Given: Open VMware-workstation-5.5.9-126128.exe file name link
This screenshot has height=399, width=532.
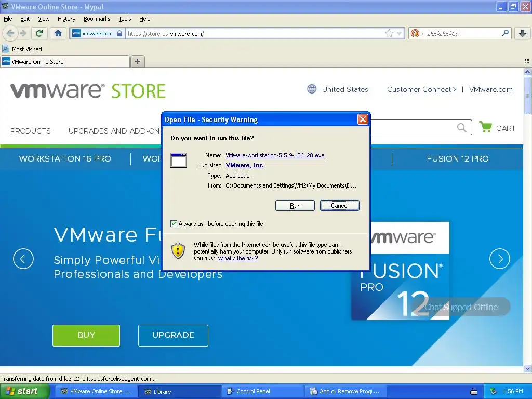Looking at the screenshot, I should (x=275, y=155).
